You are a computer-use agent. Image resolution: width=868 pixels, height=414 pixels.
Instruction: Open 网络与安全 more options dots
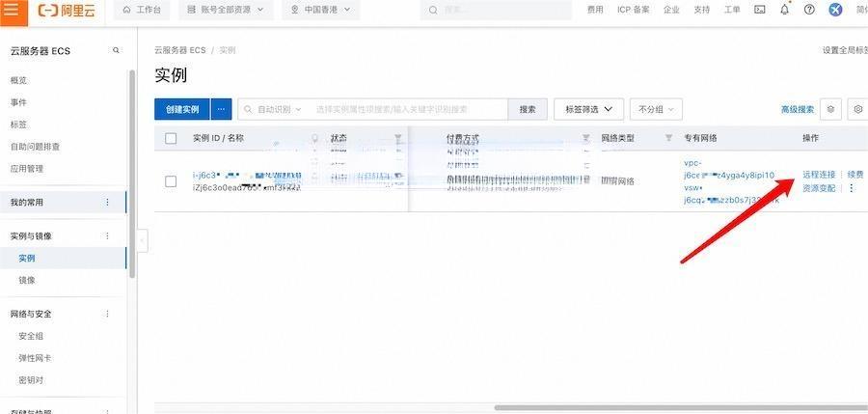pos(107,314)
